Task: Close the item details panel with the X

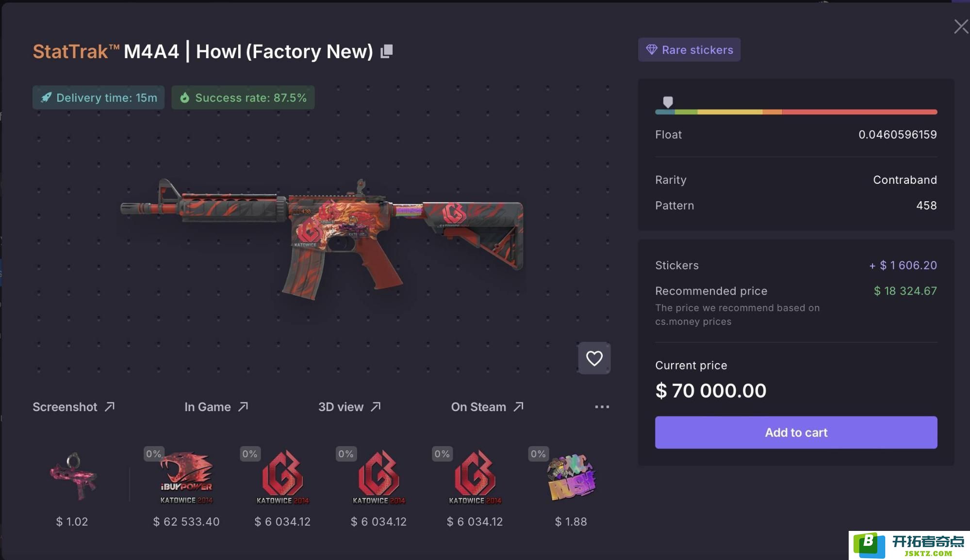Action: pyautogui.click(x=961, y=26)
